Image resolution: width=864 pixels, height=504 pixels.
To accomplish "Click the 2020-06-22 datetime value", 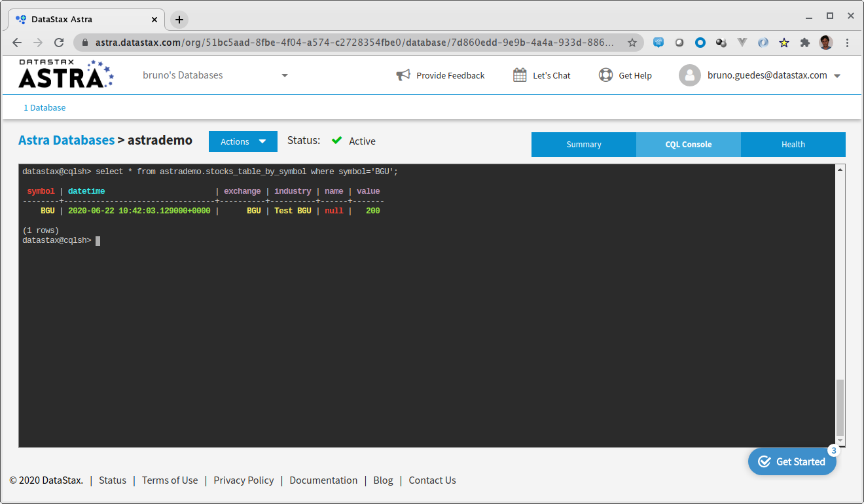I will pos(139,211).
